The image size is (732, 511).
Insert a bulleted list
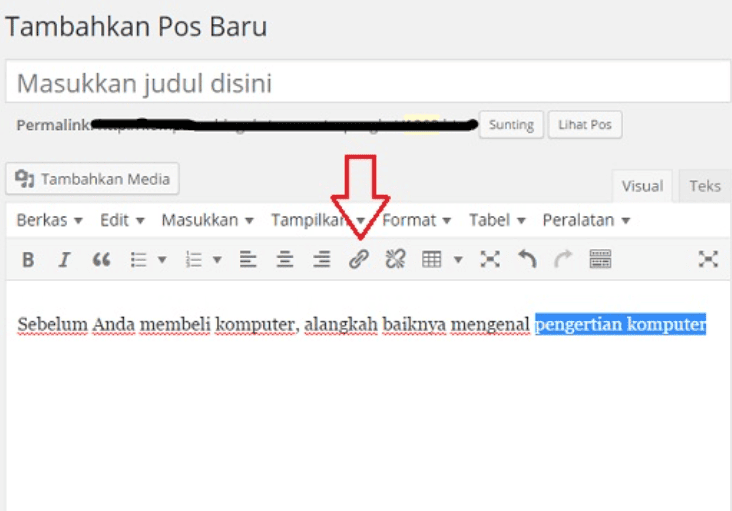(x=139, y=259)
